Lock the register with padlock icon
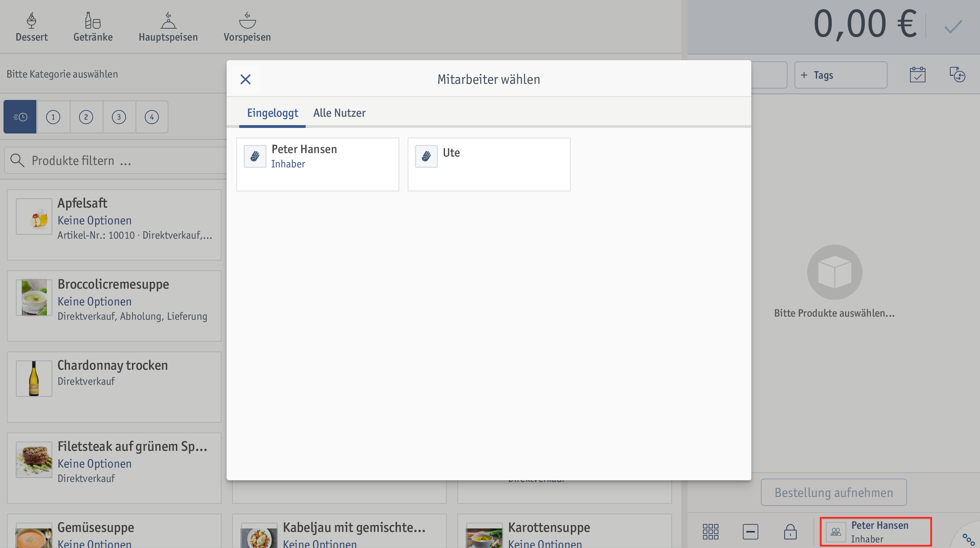The width and height of the screenshot is (980, 548). click(790, 532)
